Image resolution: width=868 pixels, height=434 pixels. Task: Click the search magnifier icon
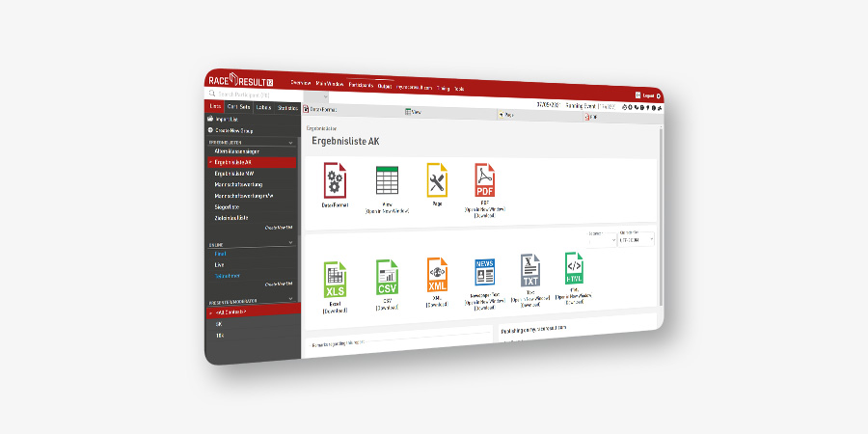(212, 95)
